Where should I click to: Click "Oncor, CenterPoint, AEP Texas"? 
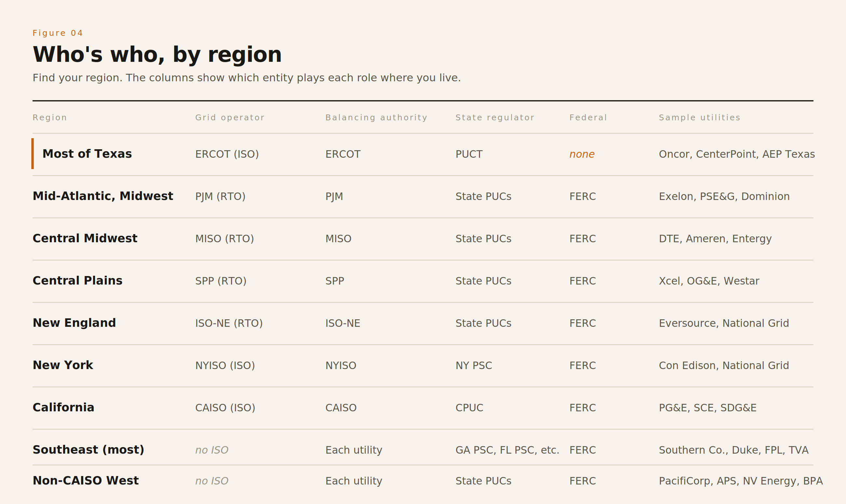[x=737, y=154]
